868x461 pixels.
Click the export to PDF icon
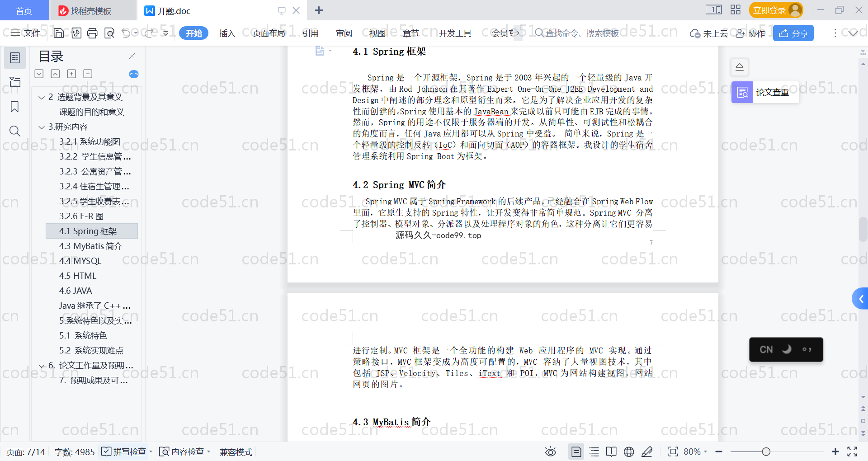[x=76, y=33]
